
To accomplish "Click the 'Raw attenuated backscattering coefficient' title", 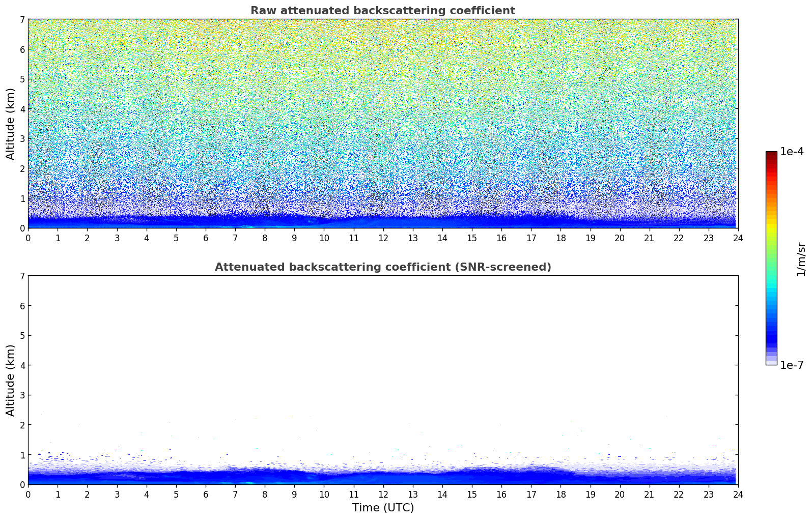I will 383,11.
